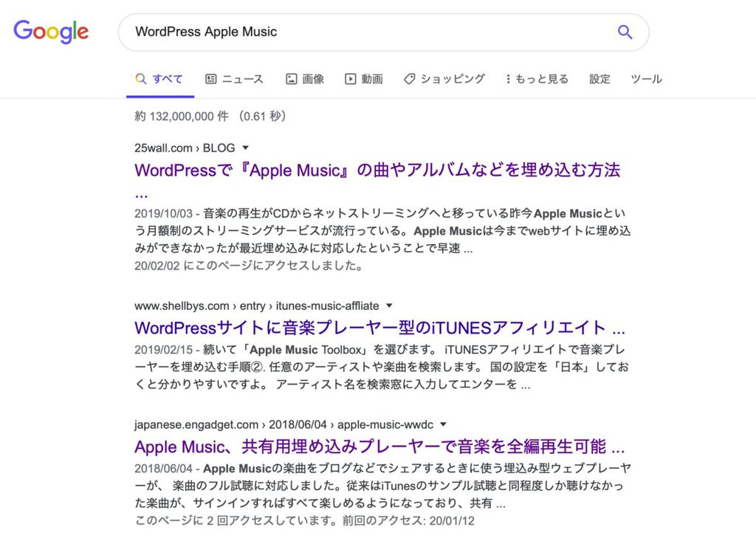This screenshot has width=756, height=544.
Task: Open the WordPressサイトに音楽プレーヤー型 iTUNES result
Action: (x=380, y=328)
